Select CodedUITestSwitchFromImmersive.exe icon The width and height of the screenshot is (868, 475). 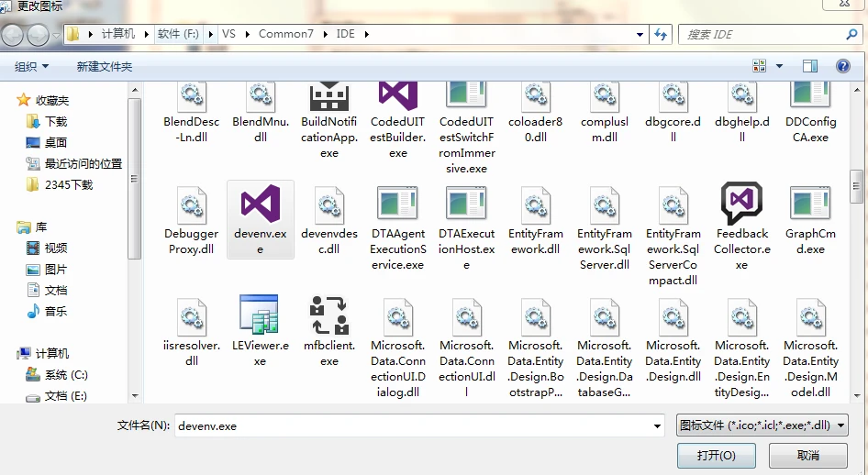click(466, 95)
